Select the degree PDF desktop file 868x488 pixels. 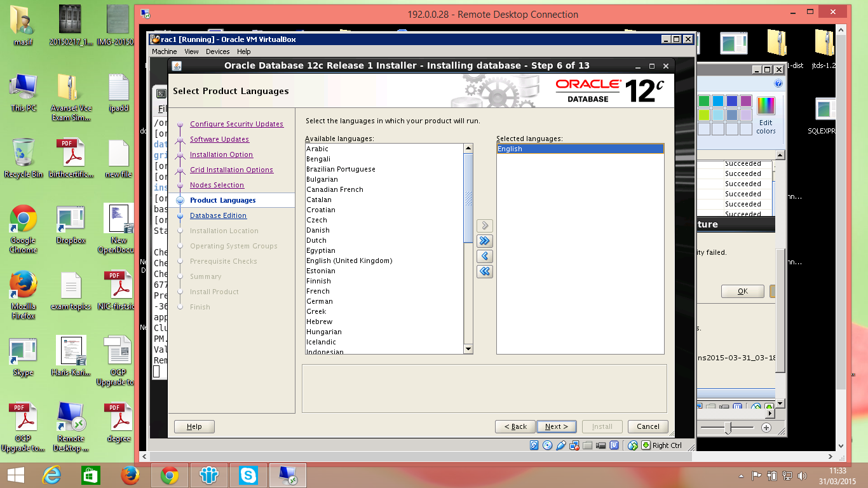pyautogui.click(x=118, y=423)
